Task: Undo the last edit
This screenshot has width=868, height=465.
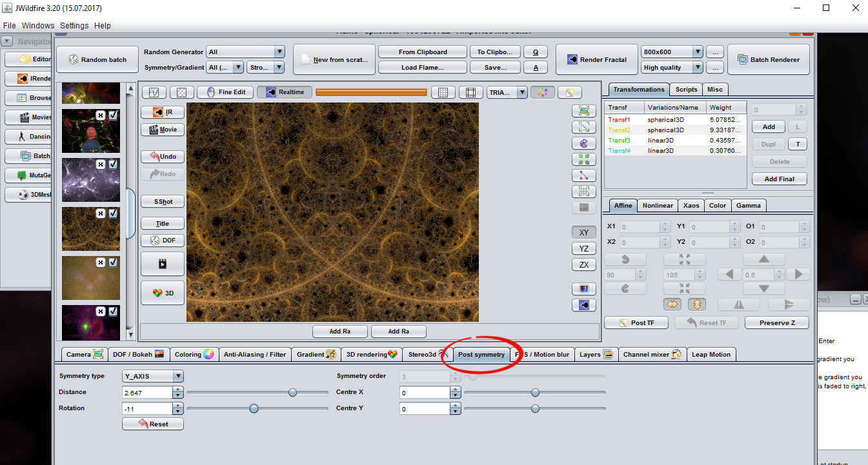Action: (x=163, y=156)
